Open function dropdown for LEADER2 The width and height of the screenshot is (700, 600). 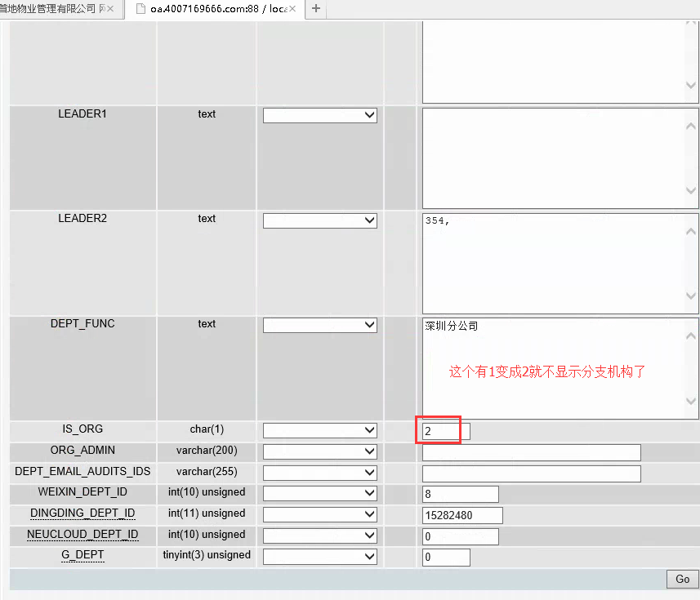319,220
